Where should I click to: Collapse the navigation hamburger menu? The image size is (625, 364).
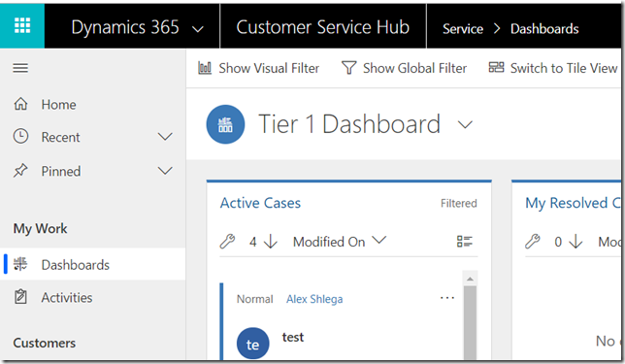point(20,68)
